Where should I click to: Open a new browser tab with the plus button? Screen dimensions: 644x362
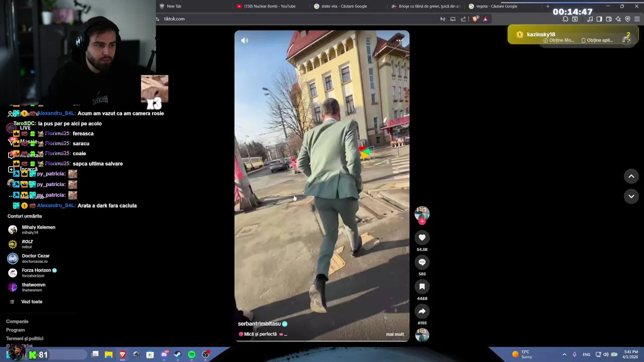547,6
